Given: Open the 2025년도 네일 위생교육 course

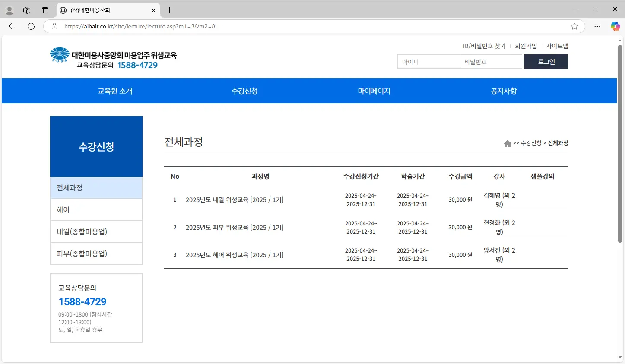Looking at the screenshot, I should [235, 199].
